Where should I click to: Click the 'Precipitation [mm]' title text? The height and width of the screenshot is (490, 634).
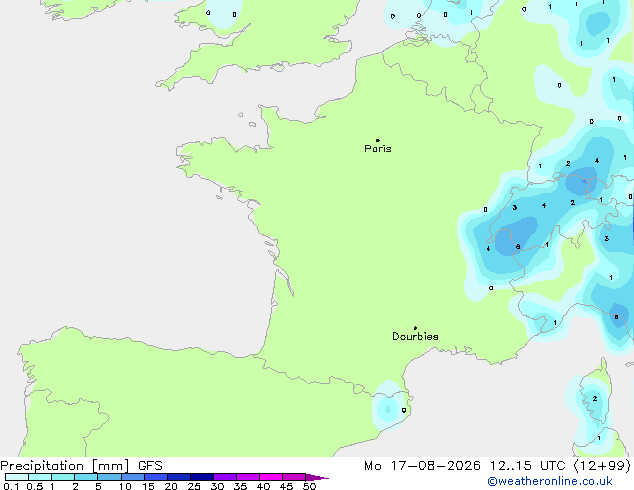coord(65,466)
